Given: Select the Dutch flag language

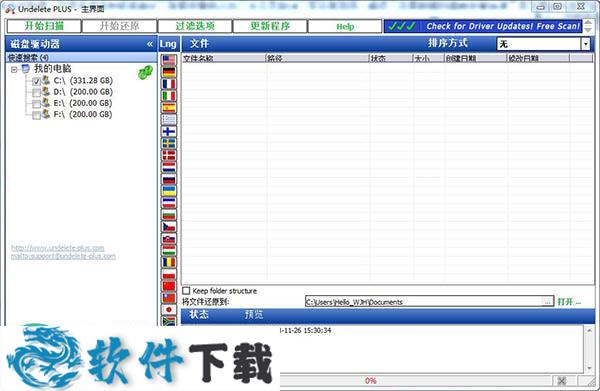Looking at the screenshot, I should [x=169, y=167].
